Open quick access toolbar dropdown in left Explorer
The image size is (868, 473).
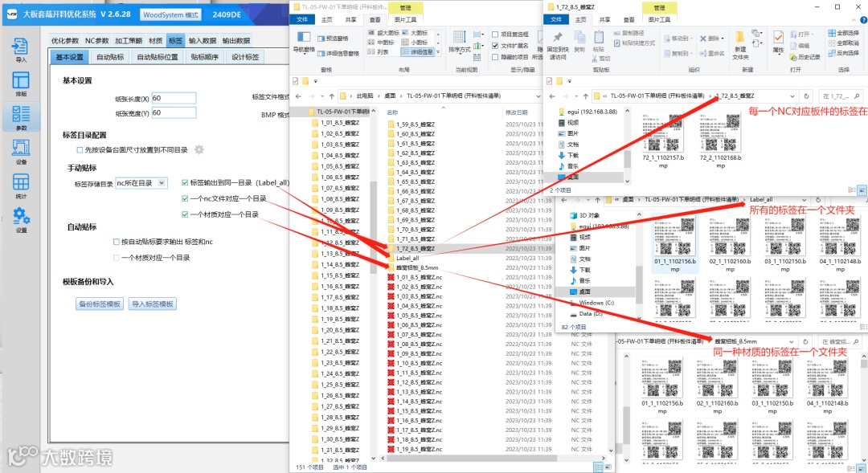(x=316, y=81)
